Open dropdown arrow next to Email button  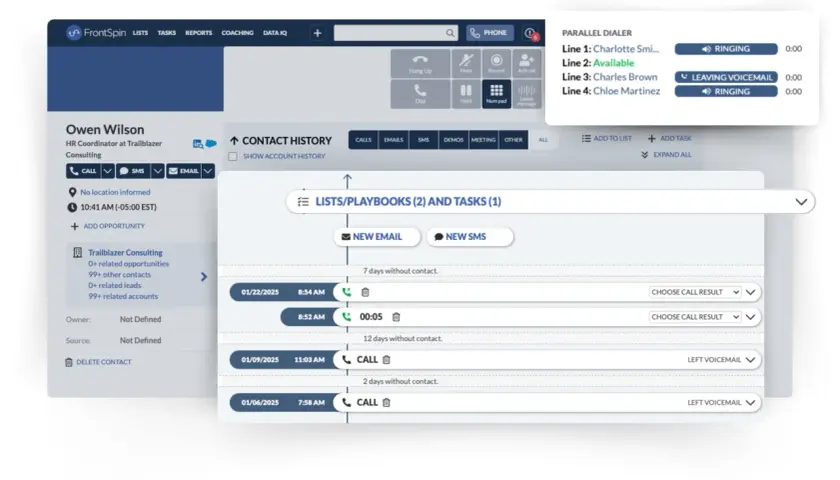point(208,171)
